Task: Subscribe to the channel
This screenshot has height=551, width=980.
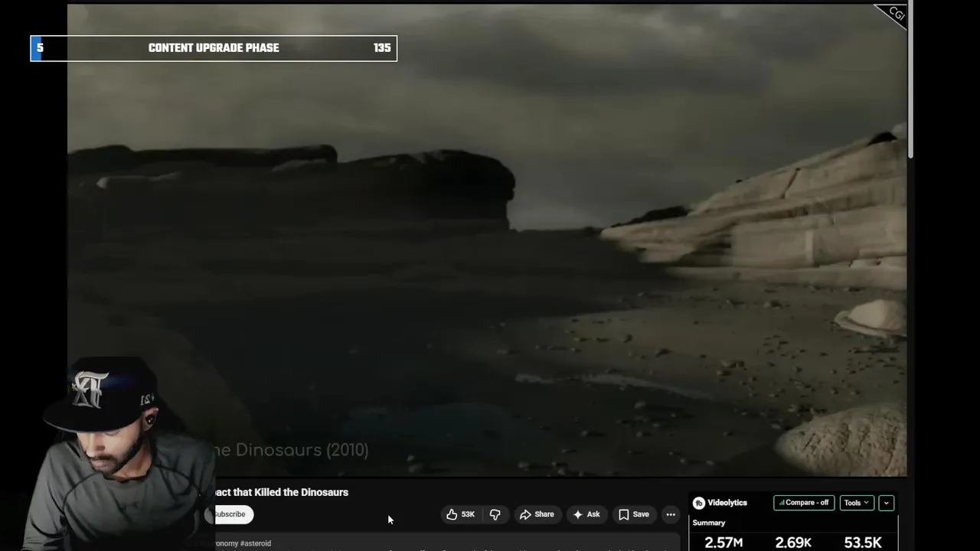Action: coord(229,514)
